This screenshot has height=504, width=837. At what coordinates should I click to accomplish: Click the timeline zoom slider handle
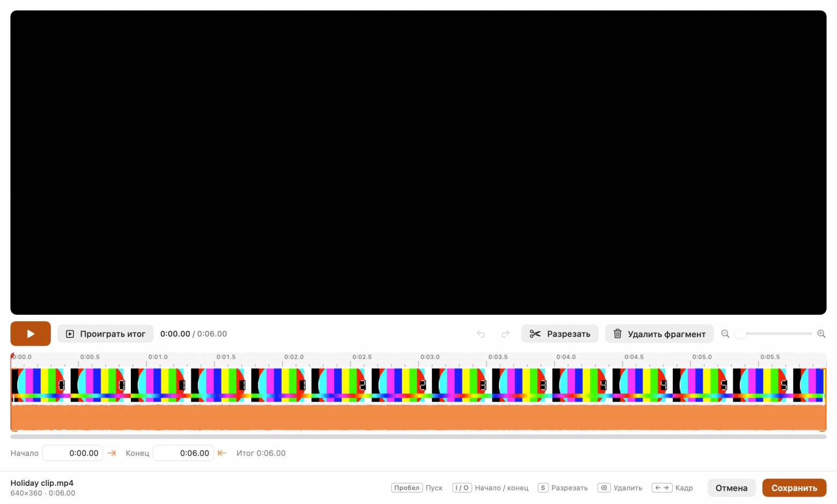(x=740, y=333)
